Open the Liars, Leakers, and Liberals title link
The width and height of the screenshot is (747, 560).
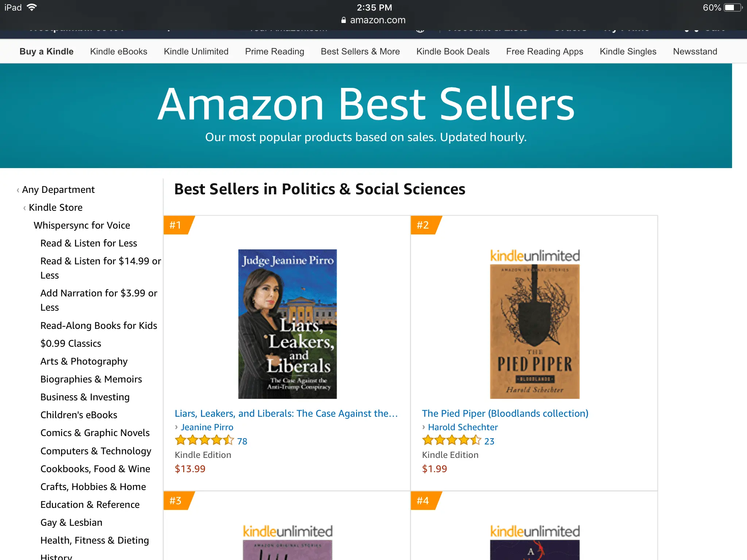click(286, 413)
